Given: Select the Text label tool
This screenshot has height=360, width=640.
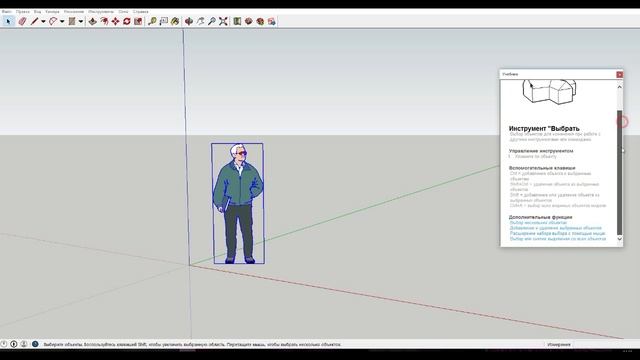Looking at the screenshot, I should coord(164,21).
